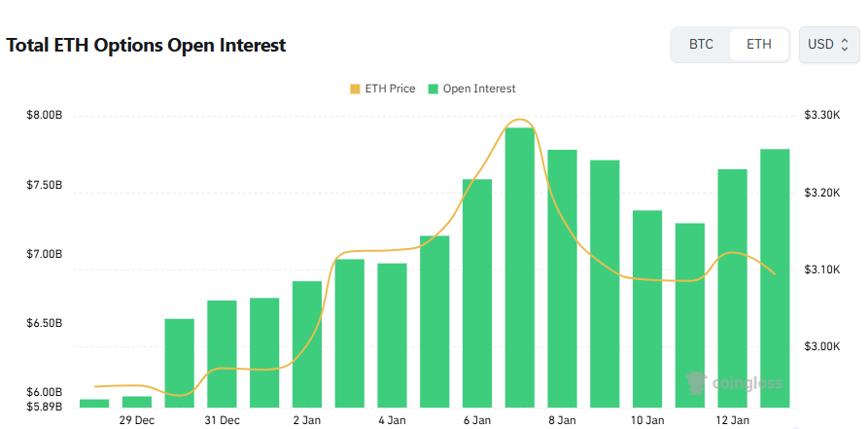Click the 6 Jan green bar
Image resolution: width=868 pixels, height=429 pixels.
477,292
